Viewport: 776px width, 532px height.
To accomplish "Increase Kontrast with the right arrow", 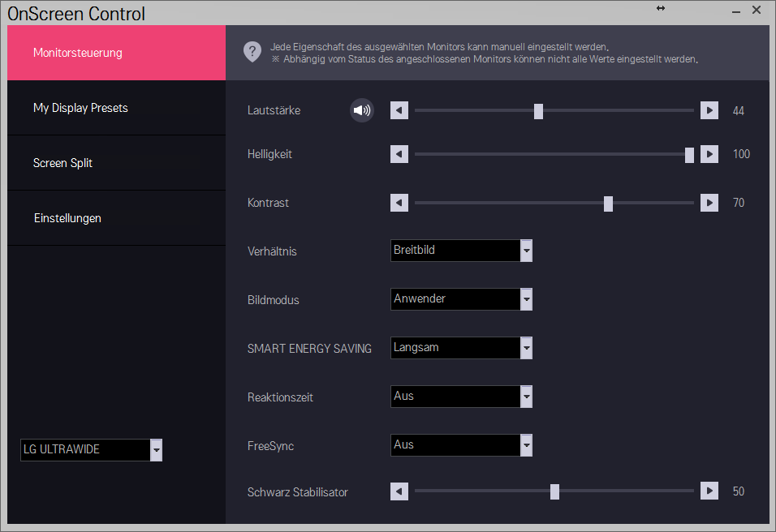I will [709, 203].
